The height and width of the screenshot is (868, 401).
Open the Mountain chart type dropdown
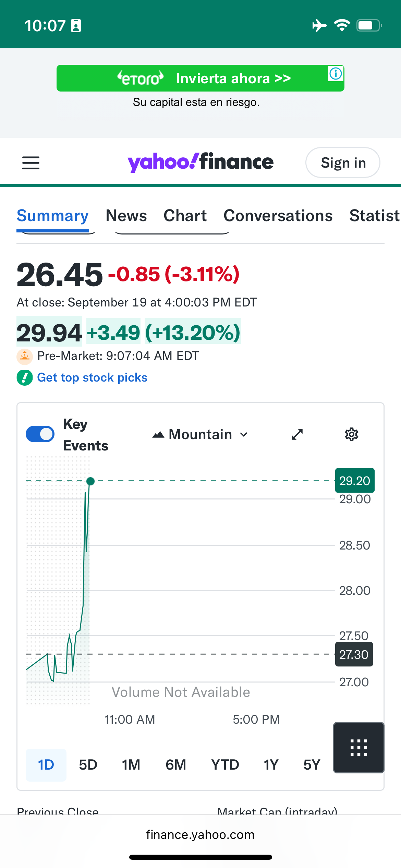click(200, 434)
